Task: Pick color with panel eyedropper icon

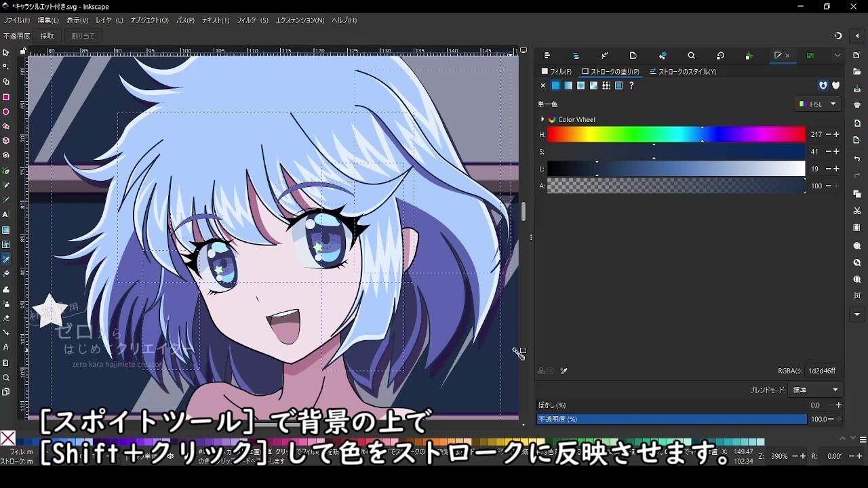Action: tap(564, 371)
